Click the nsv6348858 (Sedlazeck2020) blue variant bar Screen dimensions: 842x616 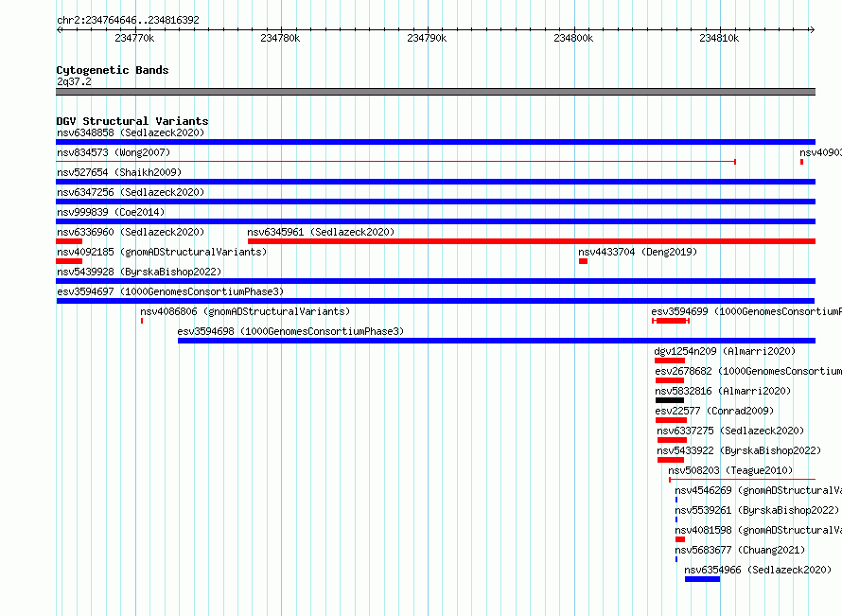tap(435, 142)
